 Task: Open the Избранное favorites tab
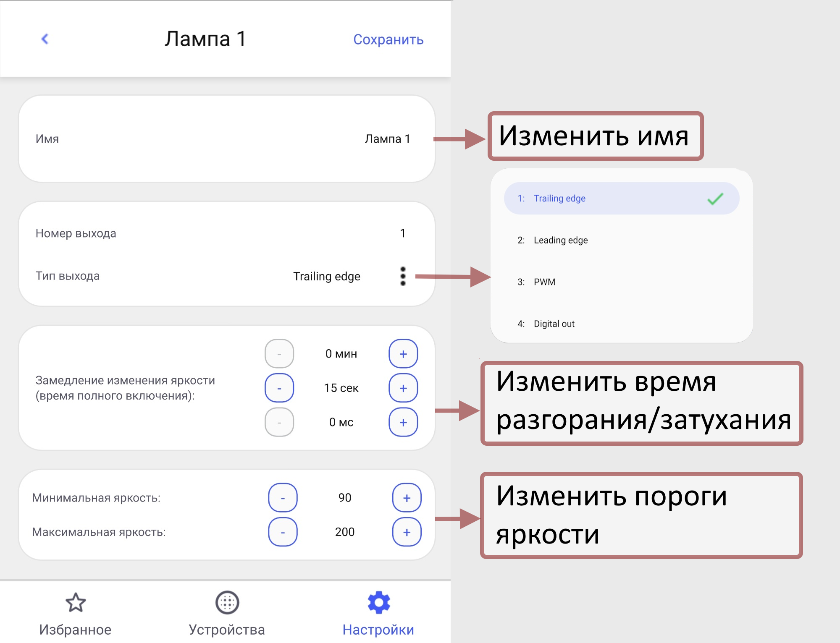76,613
